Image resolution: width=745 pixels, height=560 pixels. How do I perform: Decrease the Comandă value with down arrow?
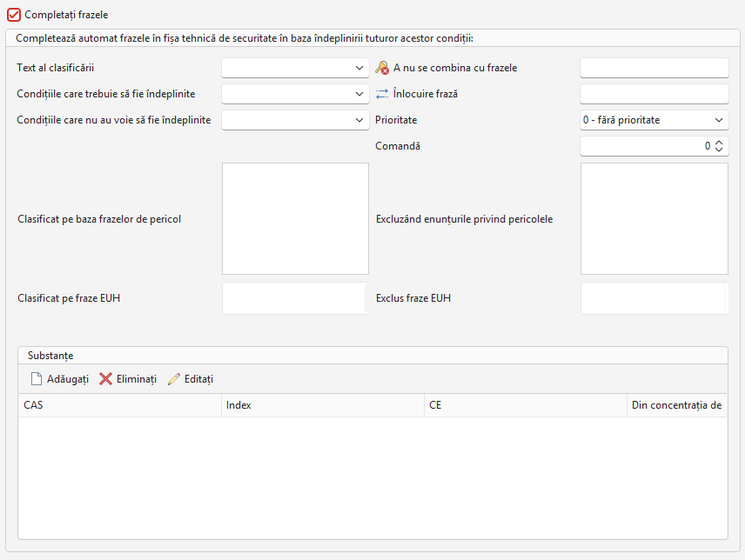[x=719, y=150]
